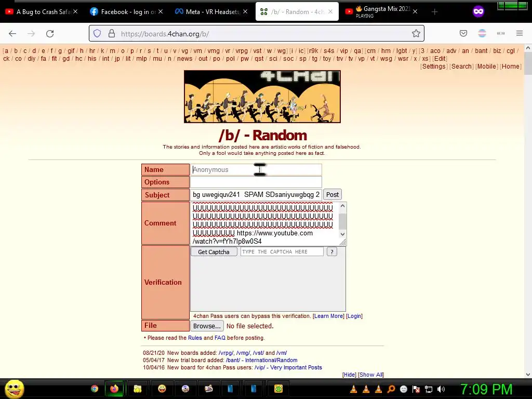This screenshot has width=532, height=399.
Task: Click the striped flag extension icon
Action: click(x=482, y=33)
